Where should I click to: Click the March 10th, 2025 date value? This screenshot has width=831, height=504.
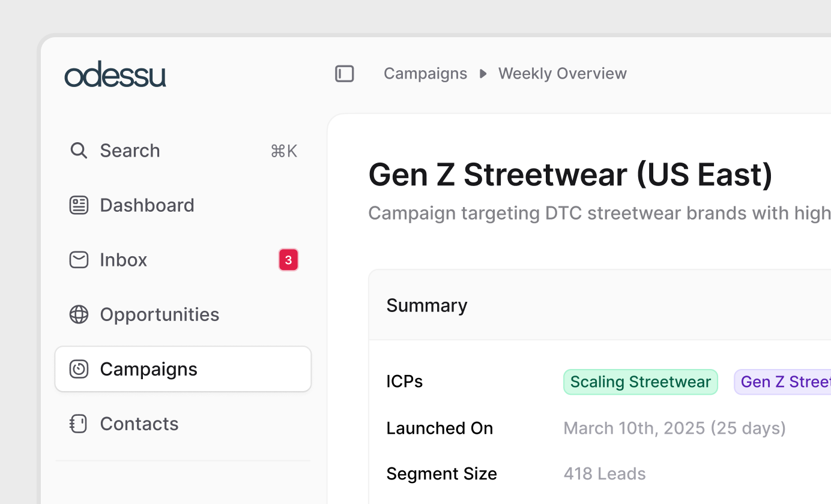pyautogui.click(x=675, y=428)
